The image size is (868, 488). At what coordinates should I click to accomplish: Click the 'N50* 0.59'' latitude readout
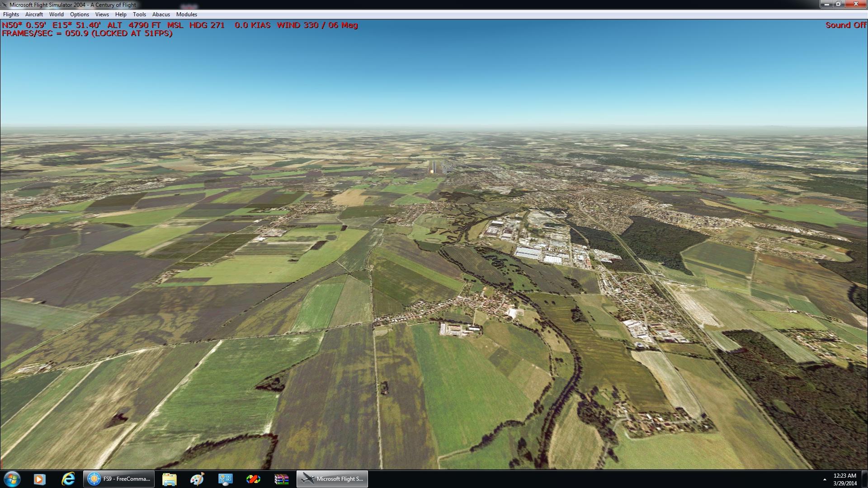(x=24, y=25)
